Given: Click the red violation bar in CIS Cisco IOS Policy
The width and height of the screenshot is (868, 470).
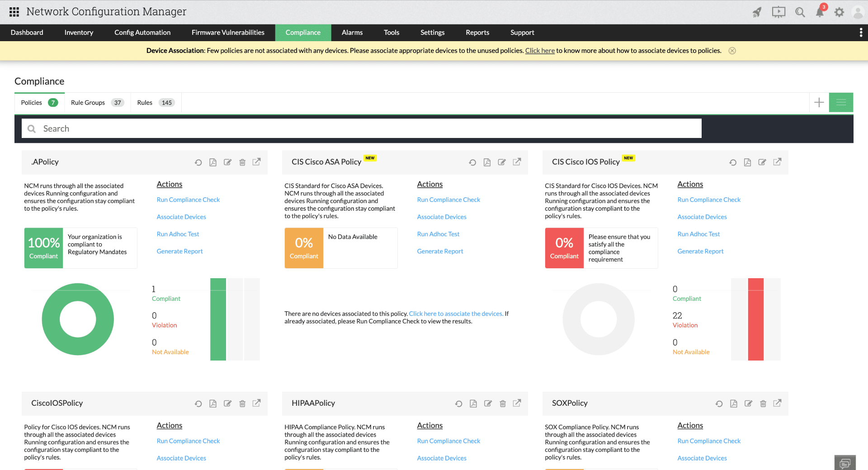Looking at the screenshot, I should click(756, 319).
